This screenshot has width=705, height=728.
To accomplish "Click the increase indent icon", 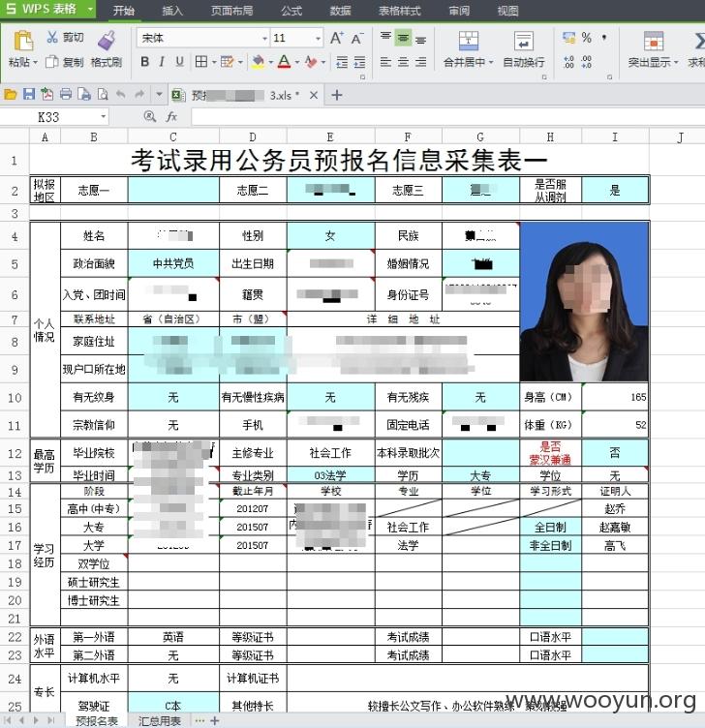I will coord(359,61).
